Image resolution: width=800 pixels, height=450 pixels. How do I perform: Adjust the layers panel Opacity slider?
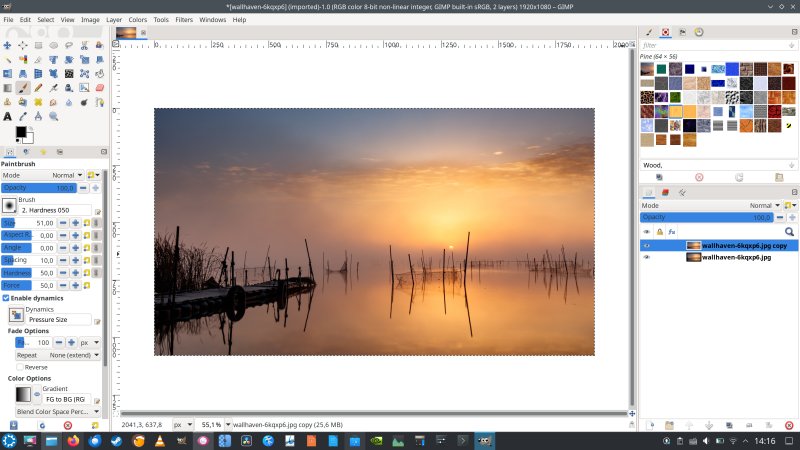click(706, 217)
